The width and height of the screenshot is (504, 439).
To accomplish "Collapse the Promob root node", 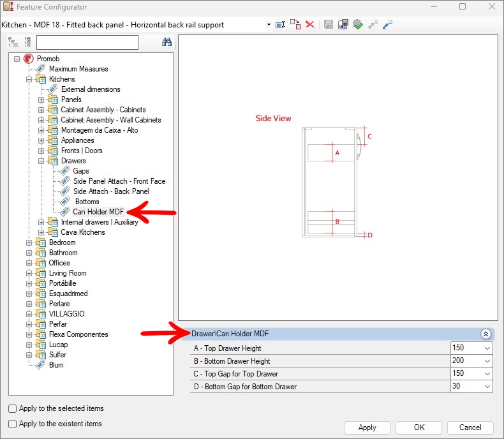I will tap(17, 59).
